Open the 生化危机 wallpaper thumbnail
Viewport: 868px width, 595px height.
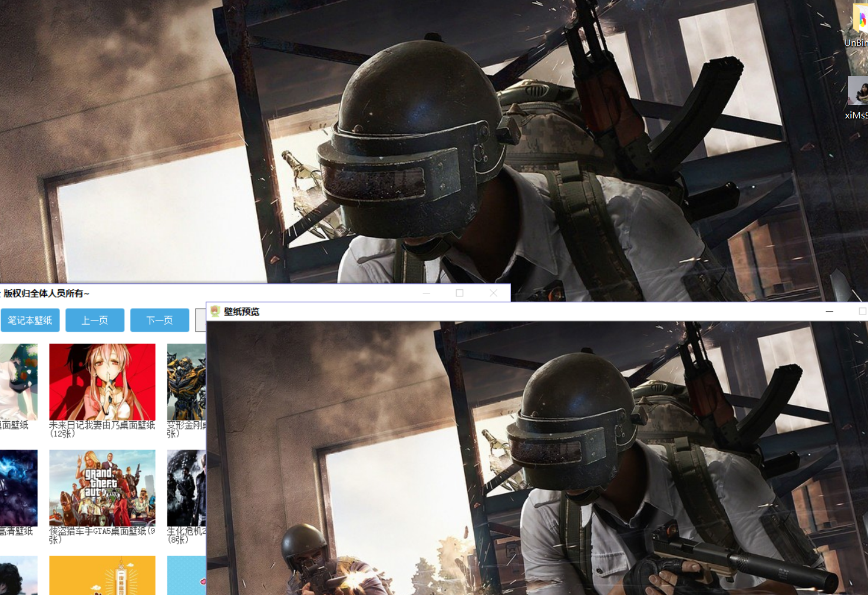coord(186,488)
